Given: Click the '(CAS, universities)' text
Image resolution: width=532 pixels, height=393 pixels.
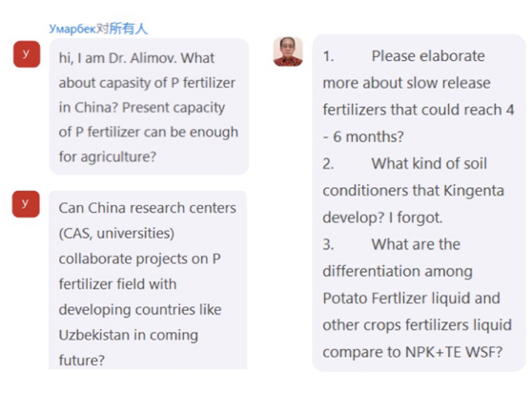Looking at the screenshot, I should [116, 234].
